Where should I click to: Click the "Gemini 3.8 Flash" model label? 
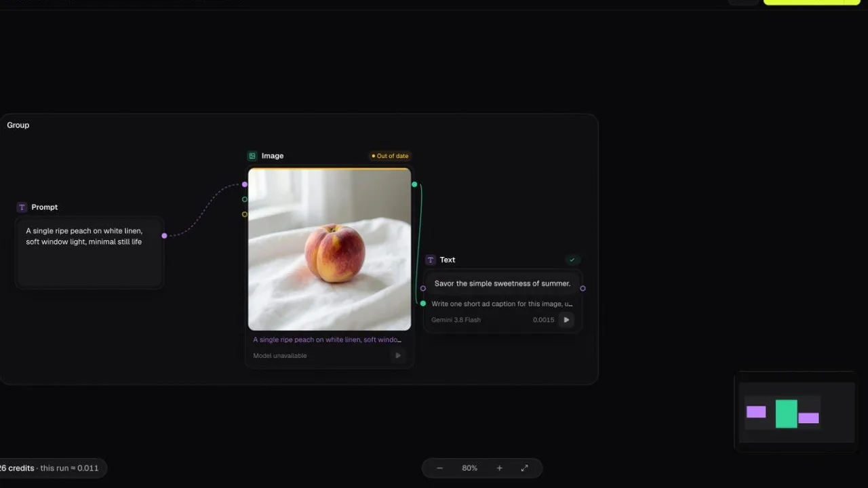(456, 320)
